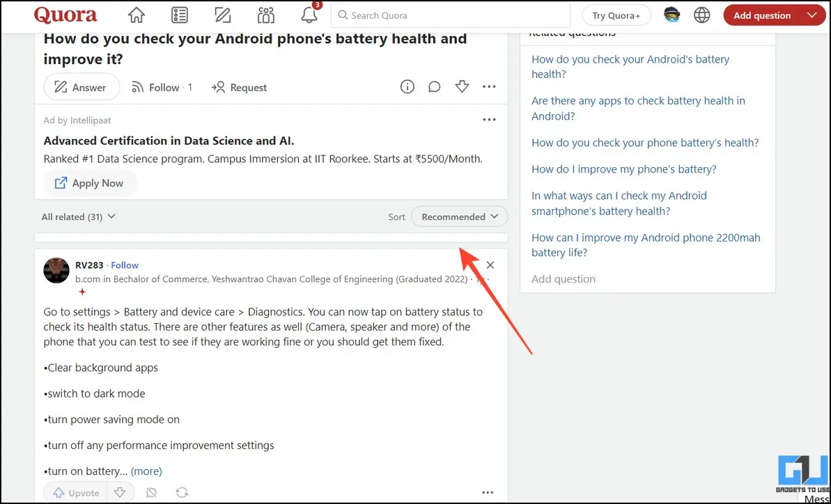831x504 pixels.
Task: Open "How do I improve my phone's battery?" link
Action: [624, 169]
